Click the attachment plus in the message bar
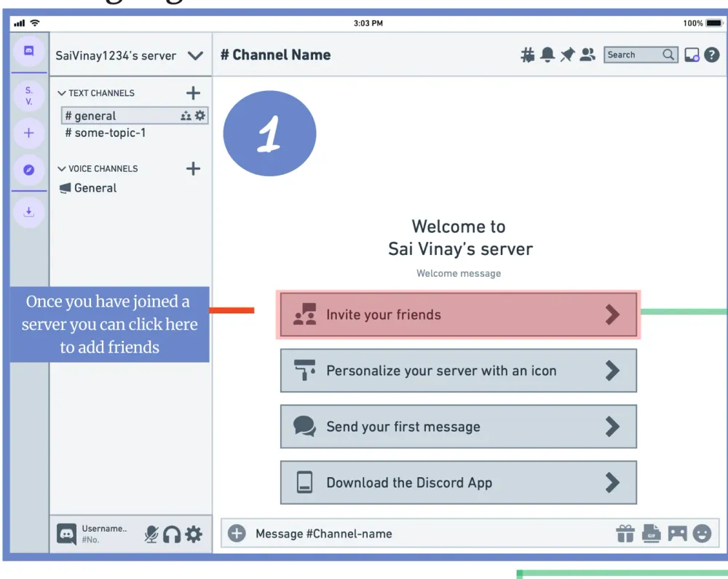Screen dimensions: 728x579 click(237, 534)
